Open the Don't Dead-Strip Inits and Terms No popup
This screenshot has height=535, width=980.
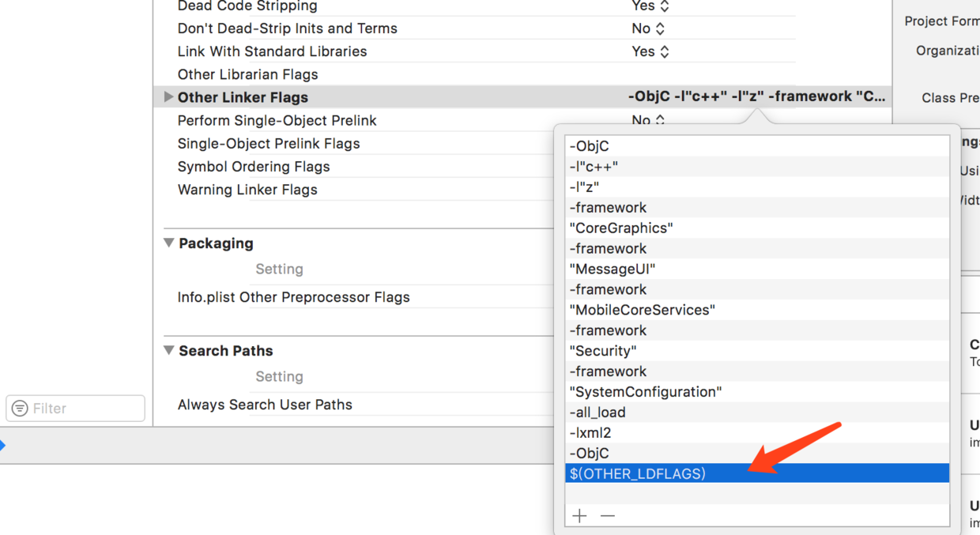pos(648,28)
